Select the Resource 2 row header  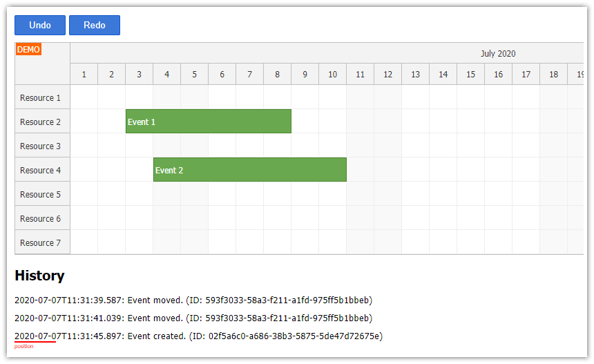pyautogui.click(x=40, y=122)
